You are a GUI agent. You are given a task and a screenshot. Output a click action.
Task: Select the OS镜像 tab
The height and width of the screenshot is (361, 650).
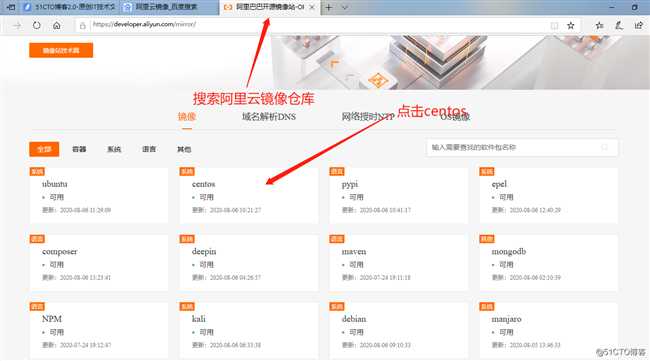(x=455, y=117)
